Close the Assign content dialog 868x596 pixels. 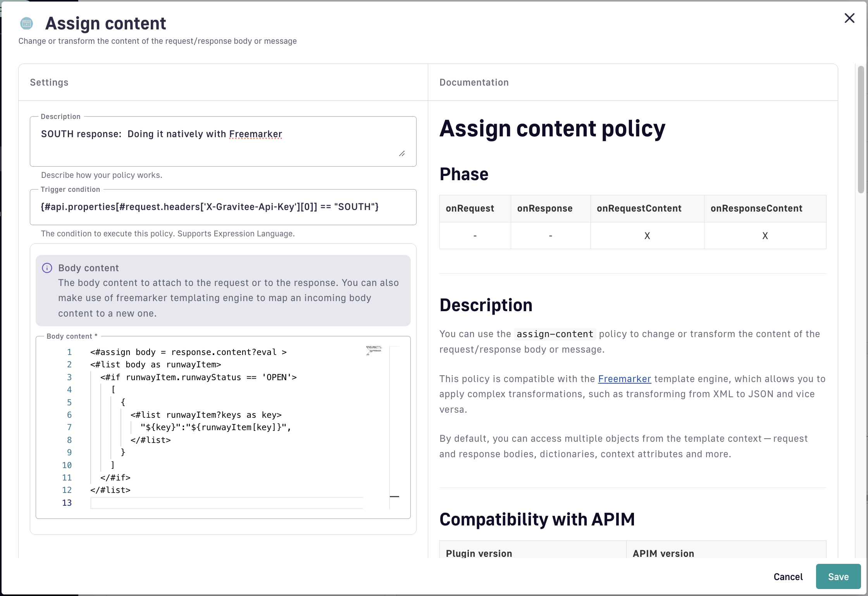(x=849, y=18)
